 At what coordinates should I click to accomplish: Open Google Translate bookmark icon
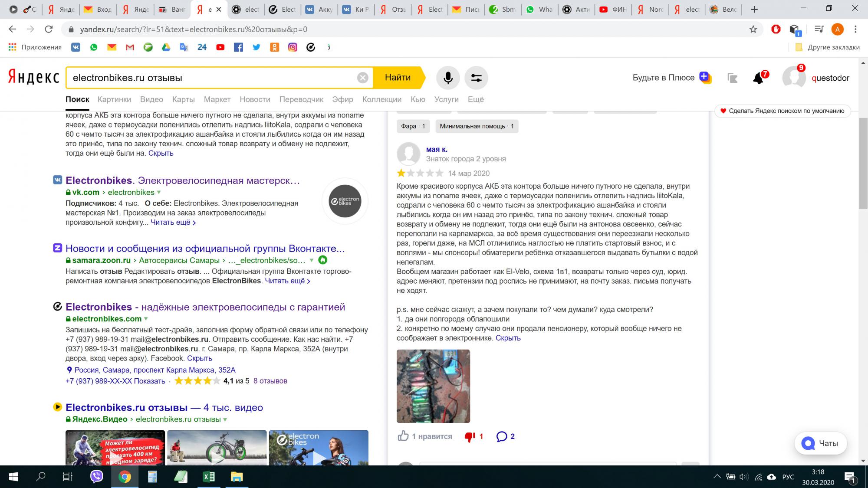pyautogui.click(x=184, y=47)
